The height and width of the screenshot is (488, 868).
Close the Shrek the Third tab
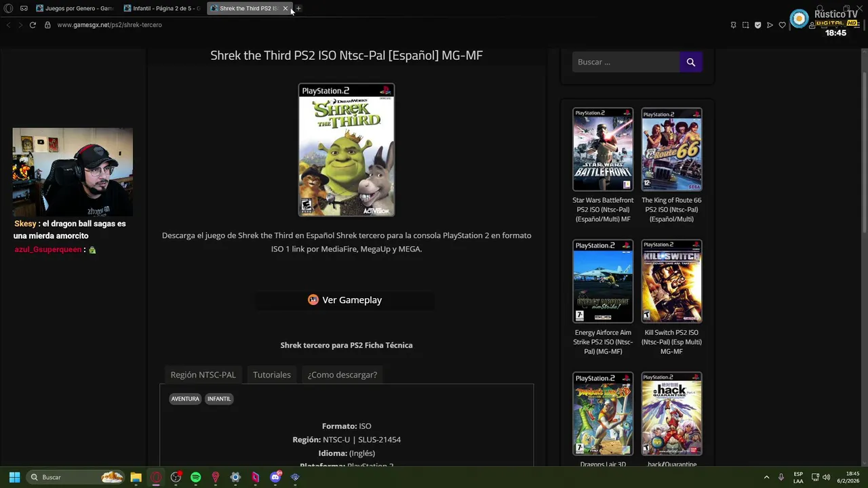coord(285,8)
